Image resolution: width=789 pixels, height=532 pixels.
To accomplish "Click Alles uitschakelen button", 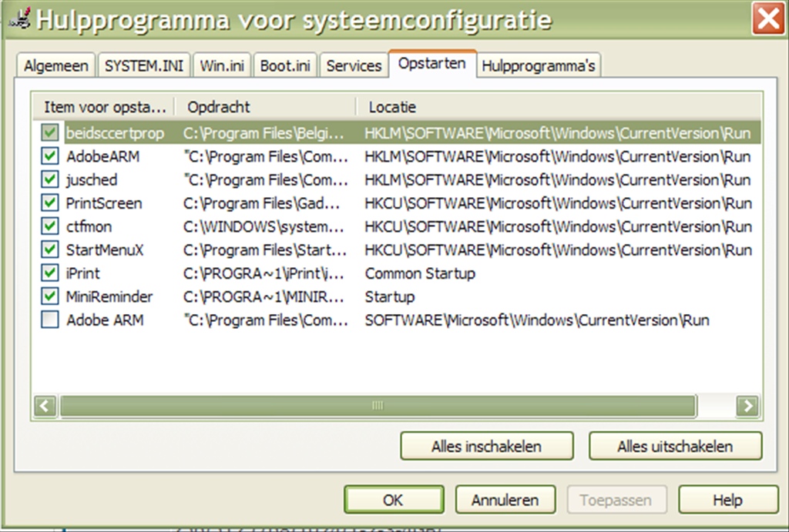I will 675,447.
